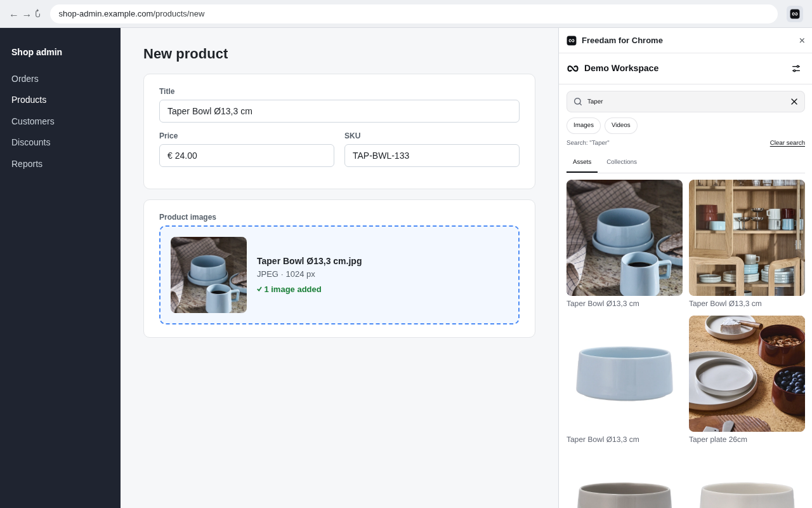Click the search magnifier icon
Image resolution: width=812 pixels, height=508 pixels.
click(578, 102)
